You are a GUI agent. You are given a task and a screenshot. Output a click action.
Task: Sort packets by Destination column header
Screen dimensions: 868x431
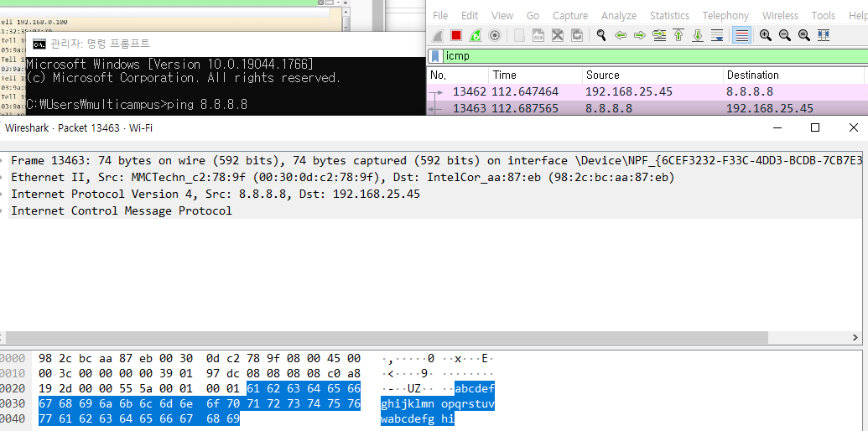(796, 75)
